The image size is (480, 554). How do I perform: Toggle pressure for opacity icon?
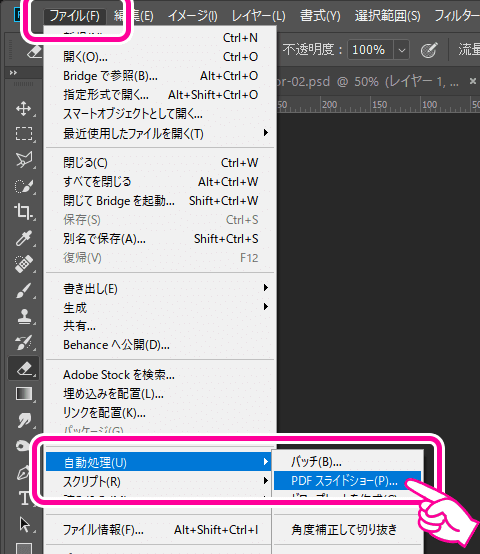pos(429,50)
